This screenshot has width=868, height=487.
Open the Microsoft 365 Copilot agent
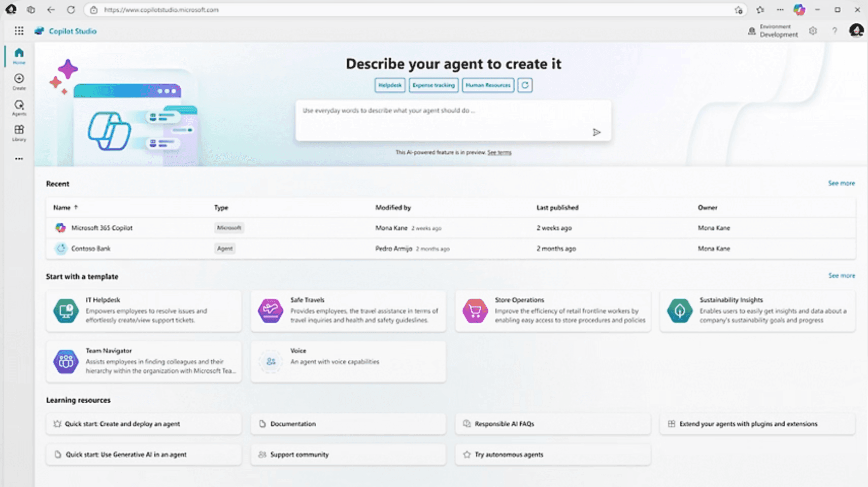click(x=102, y=228)
